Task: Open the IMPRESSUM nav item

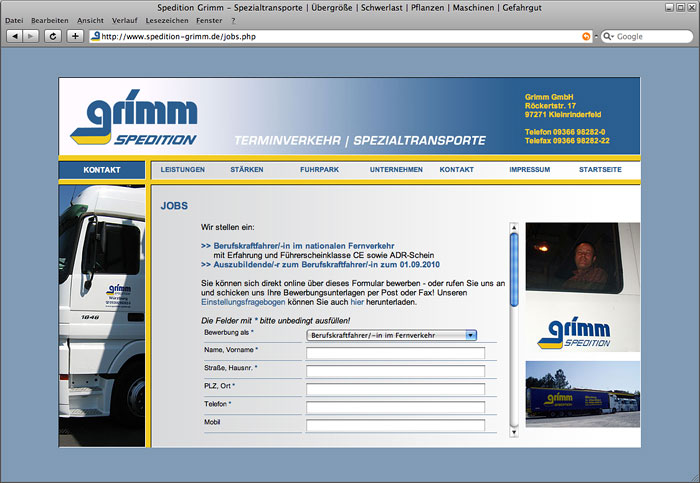Action: pos(529,170)
